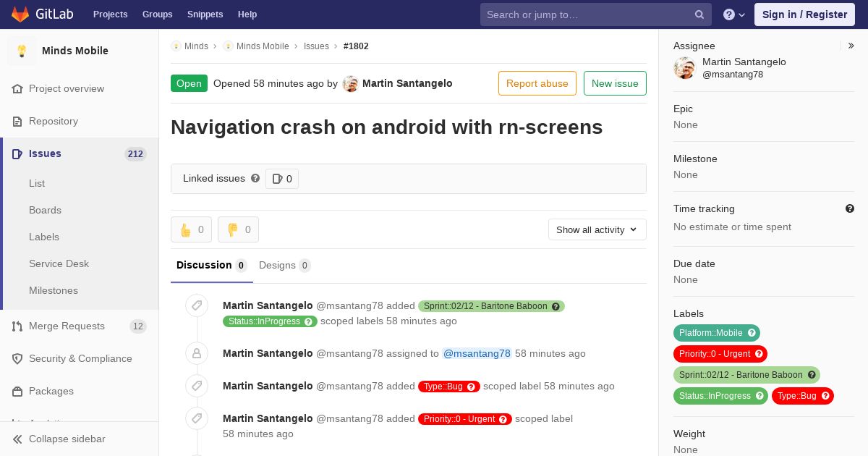Click the Minds breadcrumb link
868x456 pixels.
tap(196, 46)
